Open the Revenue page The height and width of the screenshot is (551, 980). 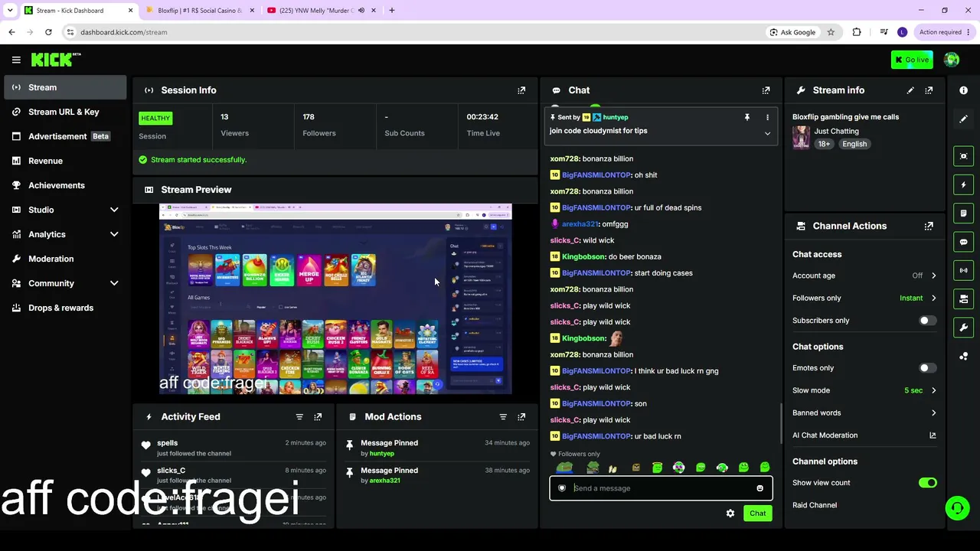click(65, 161)
